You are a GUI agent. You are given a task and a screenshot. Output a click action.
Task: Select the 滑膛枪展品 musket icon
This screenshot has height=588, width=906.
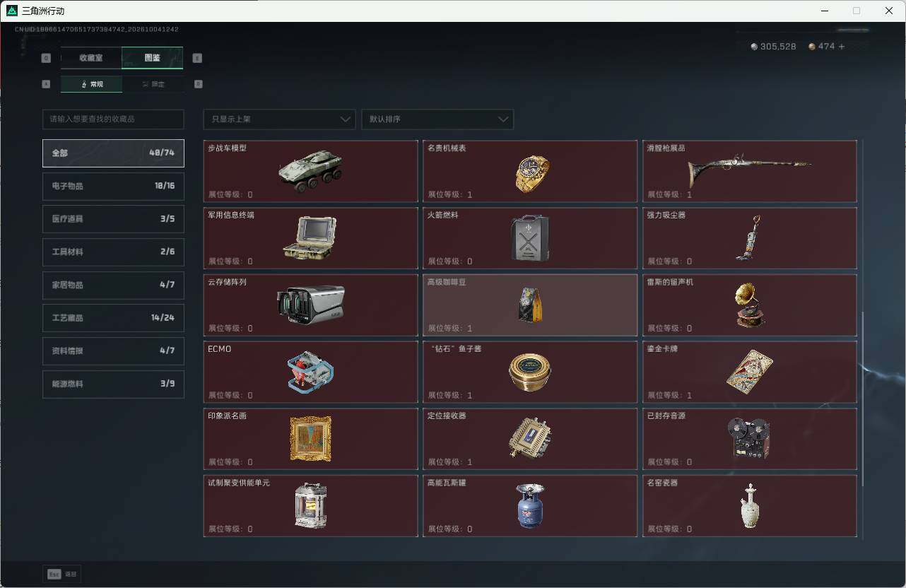click(x=749, y=170)
